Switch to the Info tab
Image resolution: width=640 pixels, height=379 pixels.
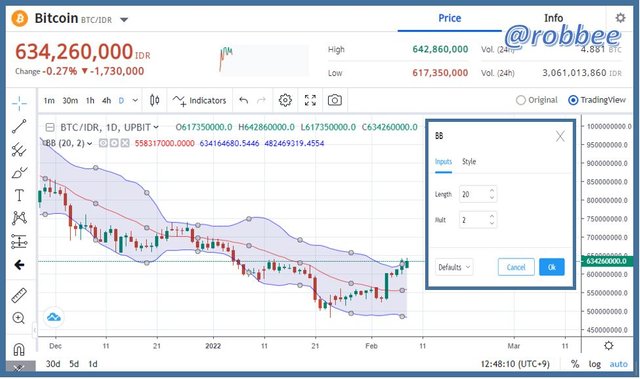pos(553,18)
